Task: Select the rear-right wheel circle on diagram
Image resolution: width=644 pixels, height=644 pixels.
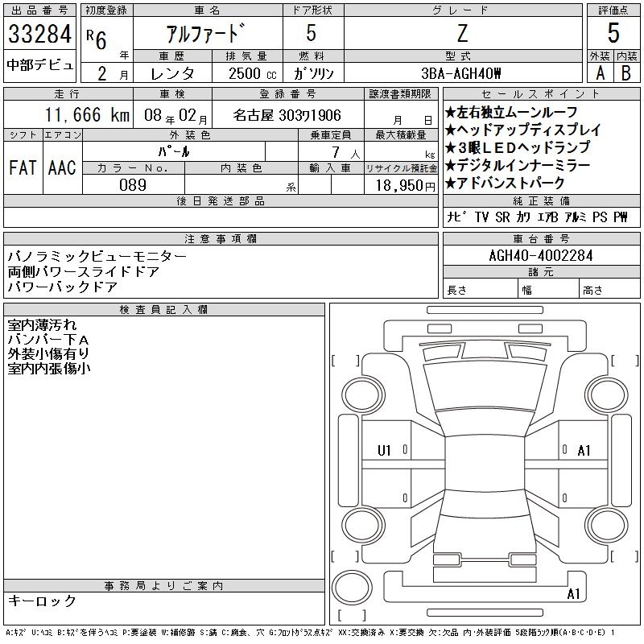Action: pos(607,525)
